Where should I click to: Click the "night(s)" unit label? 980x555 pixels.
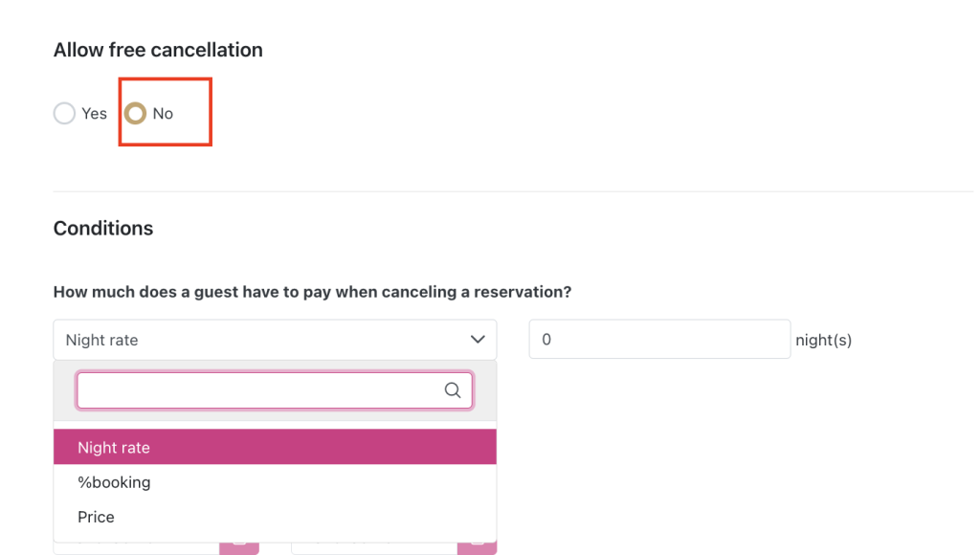pos(823,340)
